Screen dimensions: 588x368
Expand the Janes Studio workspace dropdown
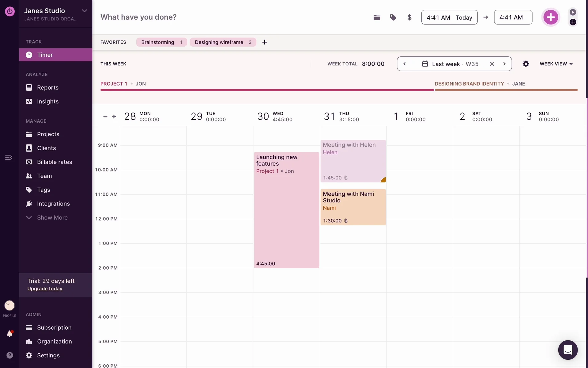tap(84, 11)
